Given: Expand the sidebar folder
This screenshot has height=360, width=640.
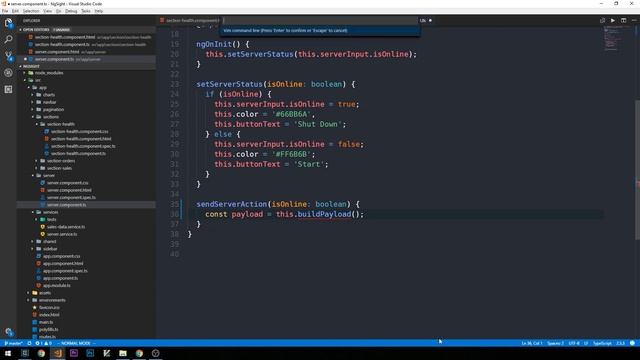Looking at the screenshot, I should click(x=33, y=249).
